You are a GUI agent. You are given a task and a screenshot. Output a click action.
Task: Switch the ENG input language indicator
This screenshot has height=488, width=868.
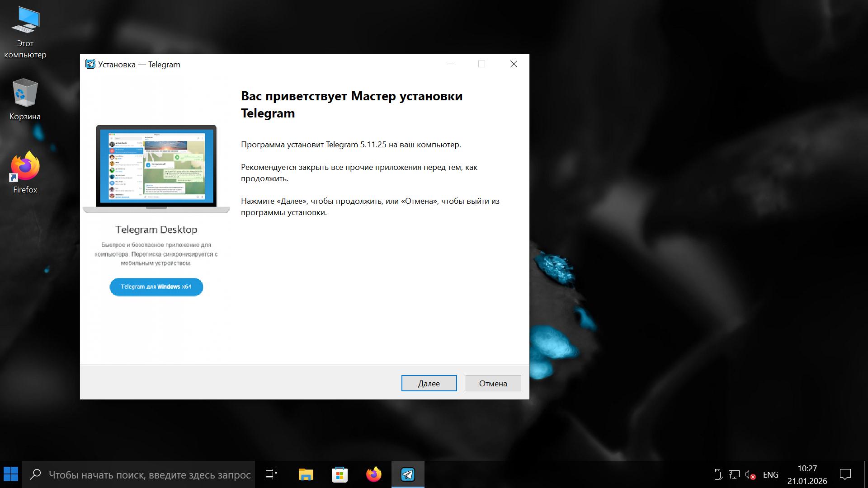[770, 475]
